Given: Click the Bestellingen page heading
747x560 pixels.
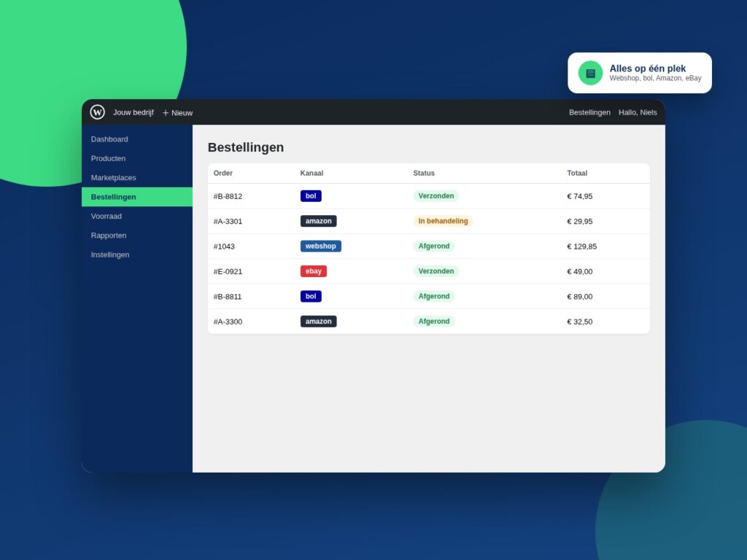Looking at the screenshot, I should point(246,147).
